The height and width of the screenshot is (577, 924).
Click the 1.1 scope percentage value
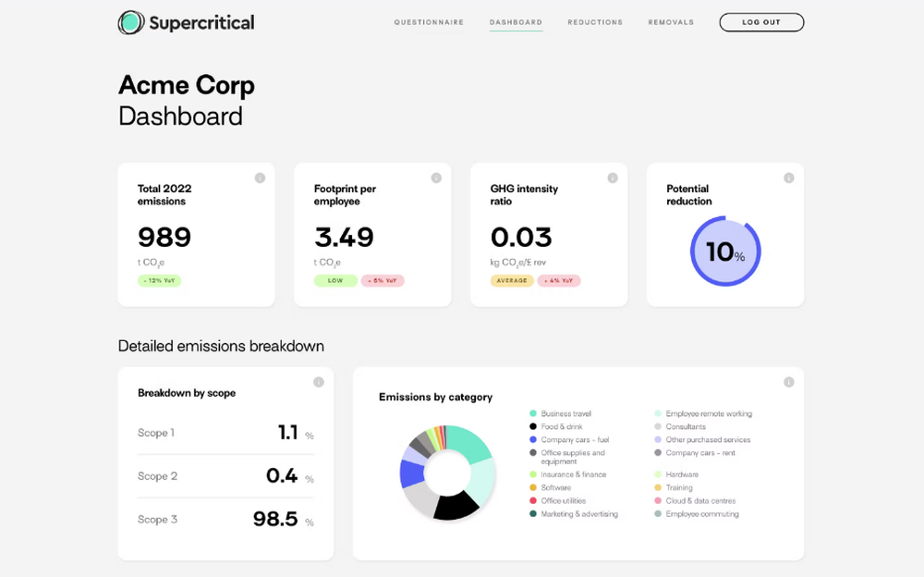tap(287, 433)
